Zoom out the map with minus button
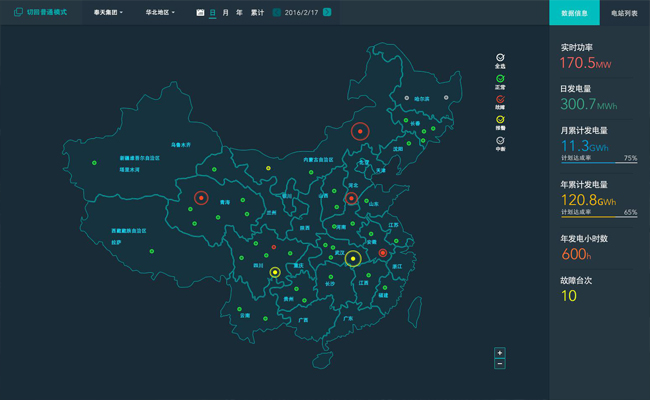This screenshot has width=650, height=400. [500, 364]
